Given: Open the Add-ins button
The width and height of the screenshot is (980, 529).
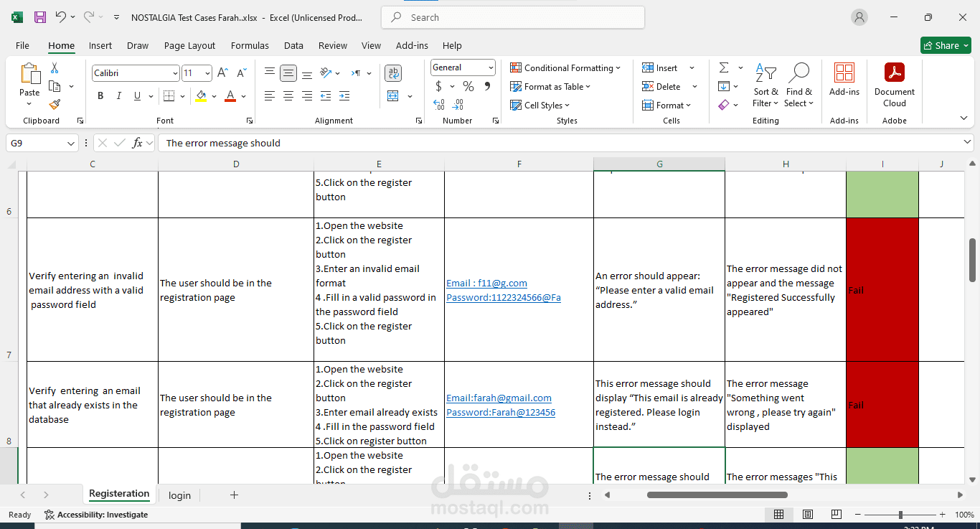Looking at the screenshot, I should click(844, 79).
